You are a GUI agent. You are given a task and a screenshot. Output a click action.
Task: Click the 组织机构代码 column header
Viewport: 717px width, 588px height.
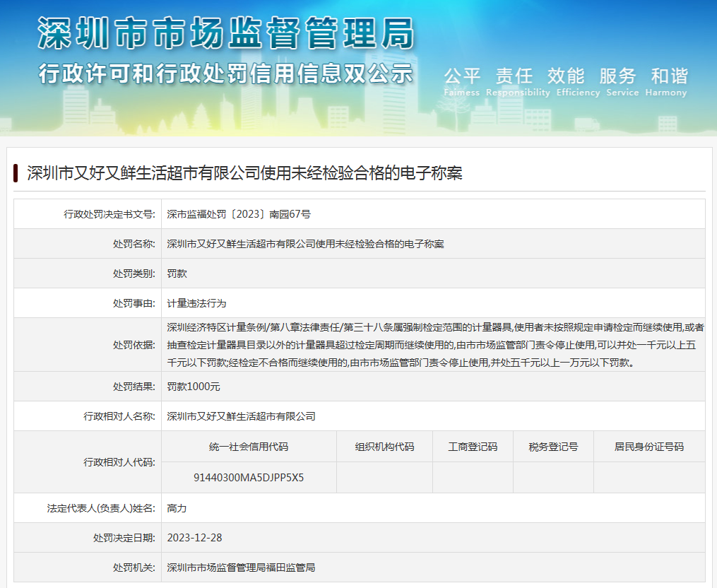tap(384, 447)
